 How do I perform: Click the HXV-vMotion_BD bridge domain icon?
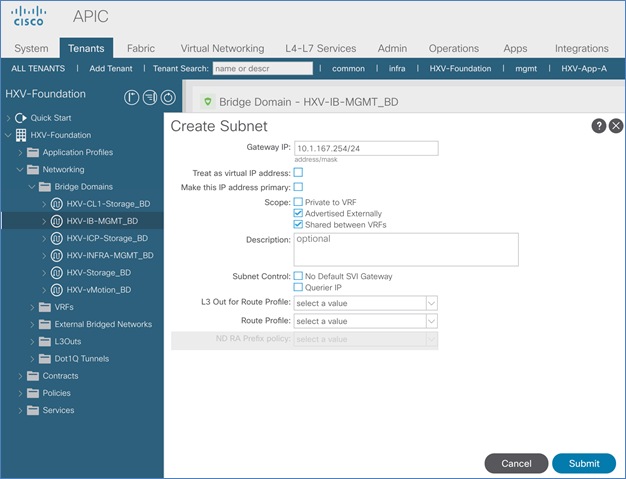point(57,290)
